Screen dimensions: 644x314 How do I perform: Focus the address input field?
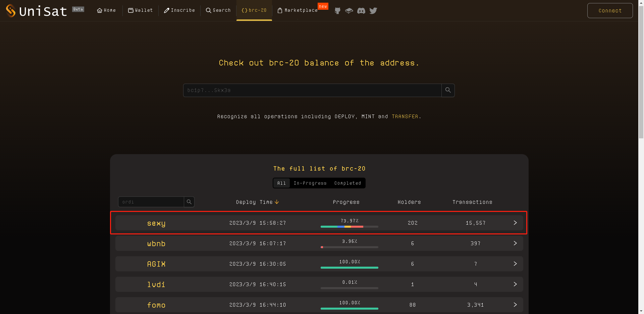click(x=312, y=90)
